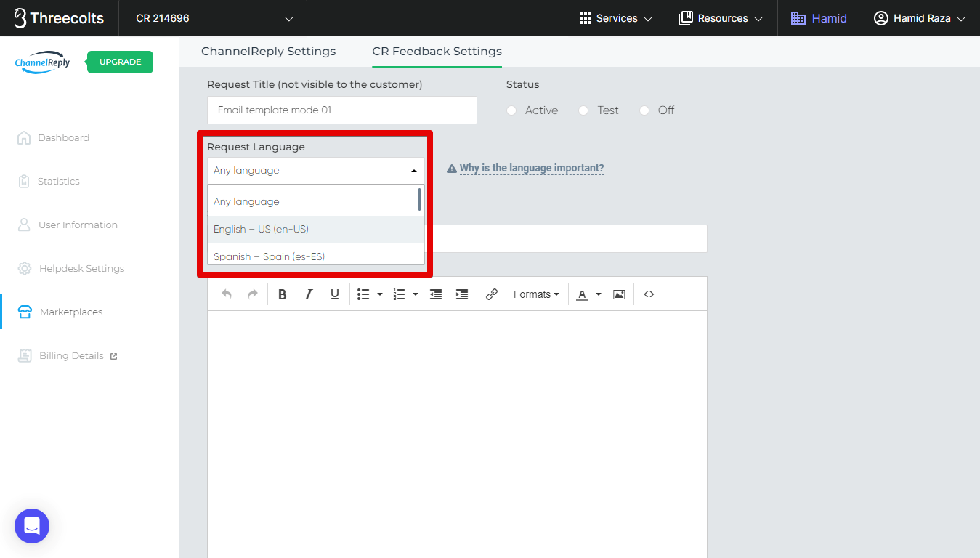Image resolution: width=980 pixels, height=558 pixels.
Task: Decrease indent in the editor
Action: coord(436,294)
